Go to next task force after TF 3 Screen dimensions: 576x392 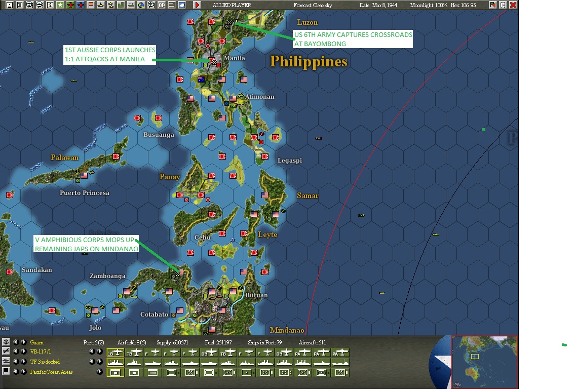[23, 362]
